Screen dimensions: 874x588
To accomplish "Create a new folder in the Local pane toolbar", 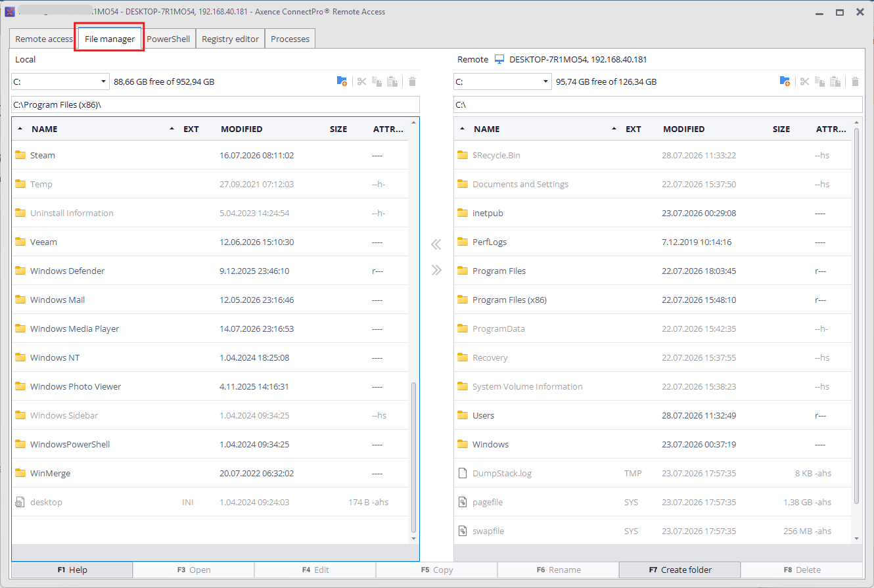I will [342, 81].
